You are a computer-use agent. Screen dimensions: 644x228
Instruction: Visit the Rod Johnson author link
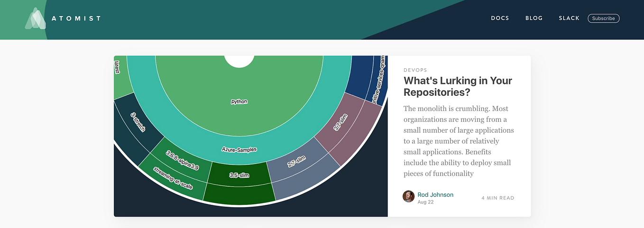pos(435,194)
